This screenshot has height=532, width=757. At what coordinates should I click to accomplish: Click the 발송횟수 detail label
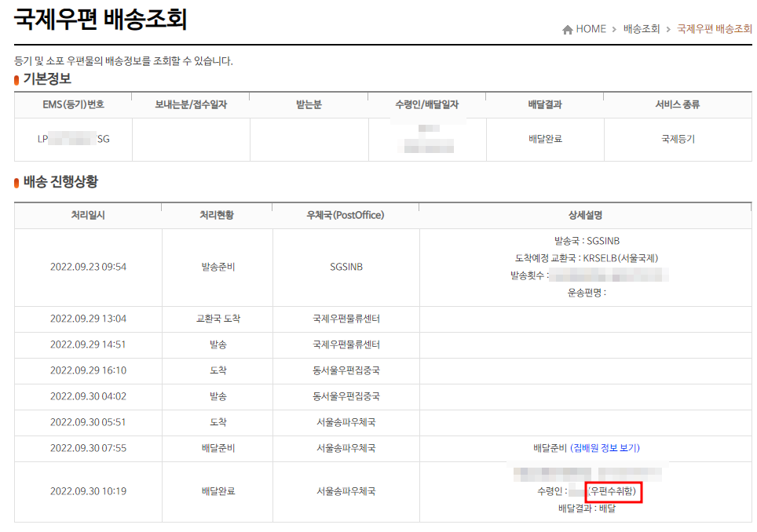click(x=529, y=275)
